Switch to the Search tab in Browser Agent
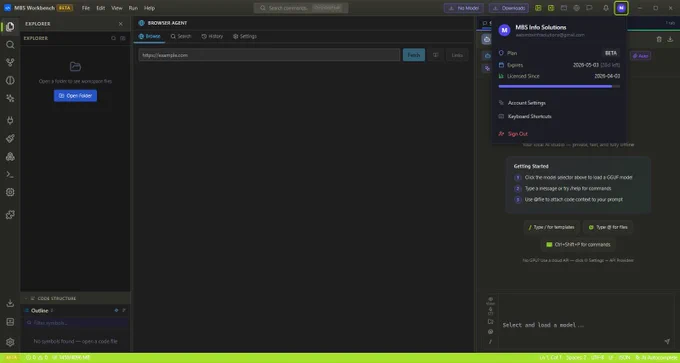This screenshot has height=363, width=680. click(181, 36)
